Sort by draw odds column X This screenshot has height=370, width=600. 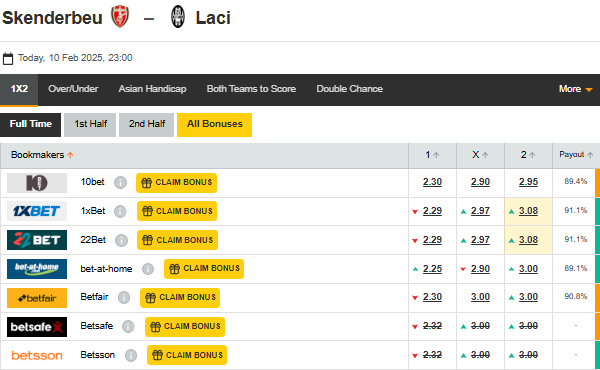[x=480, y=155]
